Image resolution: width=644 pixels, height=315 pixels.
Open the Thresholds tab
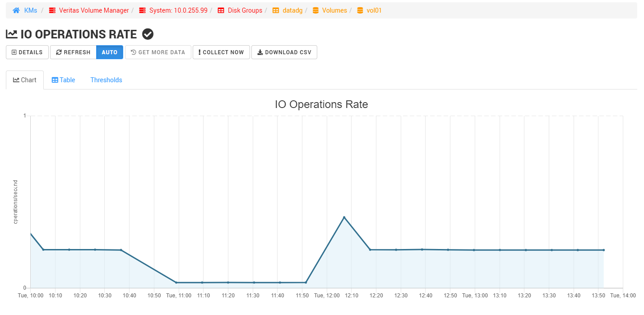tap(106, 80)
